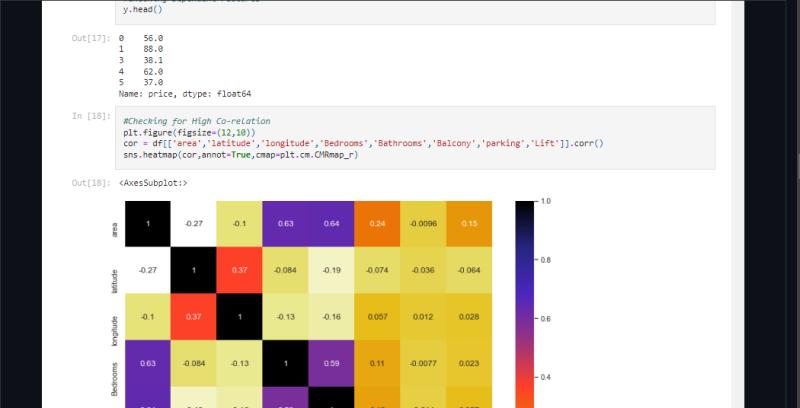
Task: Click the cor = df[...] corr() code line
Action: pos(362,143)
